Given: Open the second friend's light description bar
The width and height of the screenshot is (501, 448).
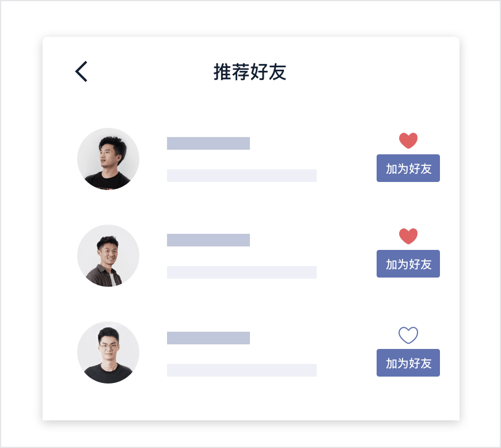Looking at the screenshot, I should click(x=241, y=272).
